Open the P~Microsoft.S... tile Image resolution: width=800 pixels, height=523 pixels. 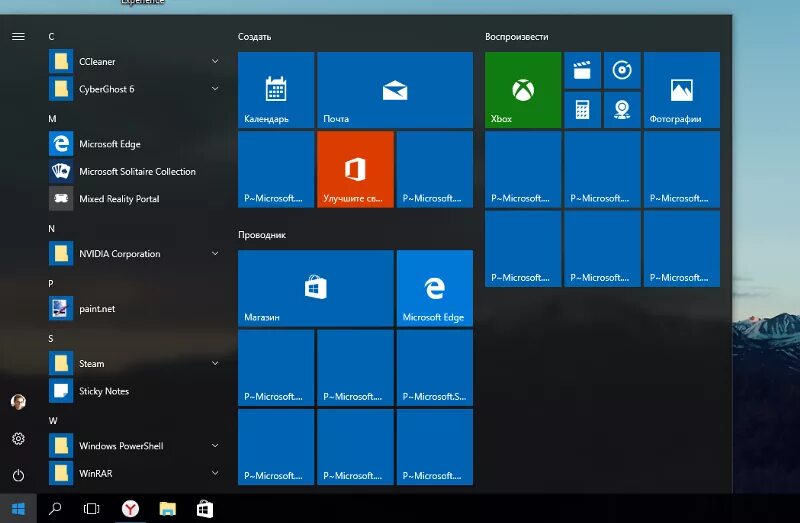click(x=435, y=368)
